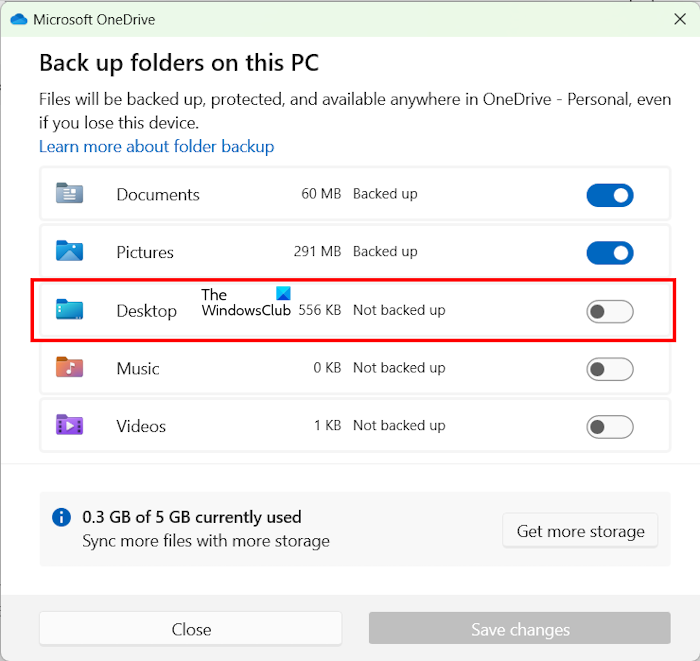Click the Documents folder icon
This screenshot has height=661, width=700.
click(x=69, y=194)
